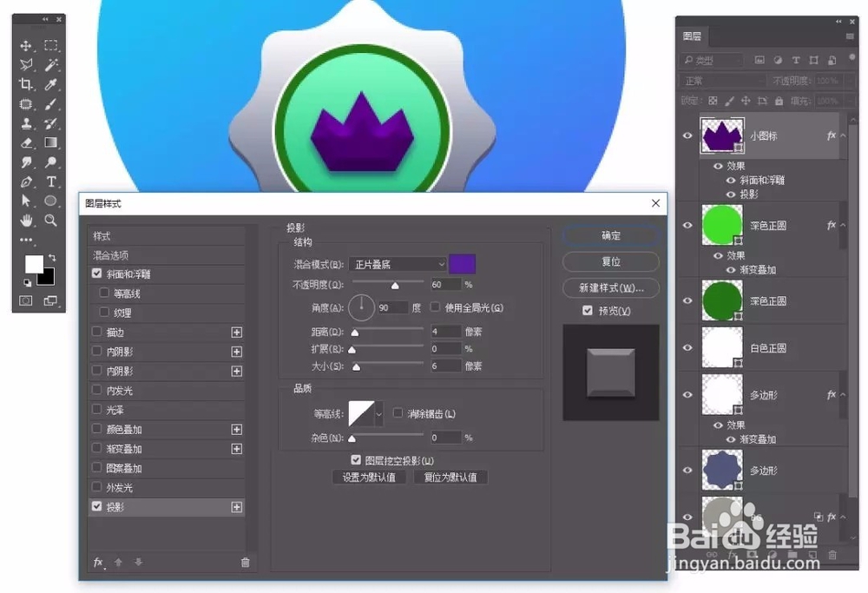
Task: Open the layer filter 类型 dropdown
Action: tap(712, 59)
